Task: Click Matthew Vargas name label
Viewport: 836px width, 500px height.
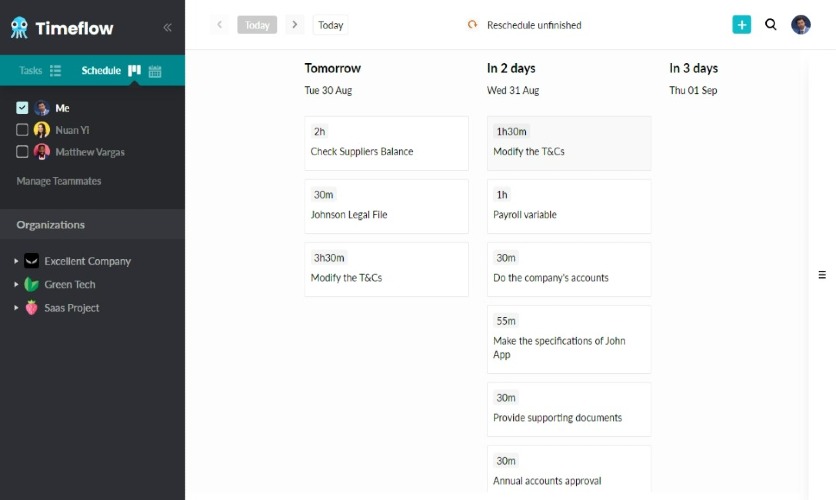Action: coord(90,152)
